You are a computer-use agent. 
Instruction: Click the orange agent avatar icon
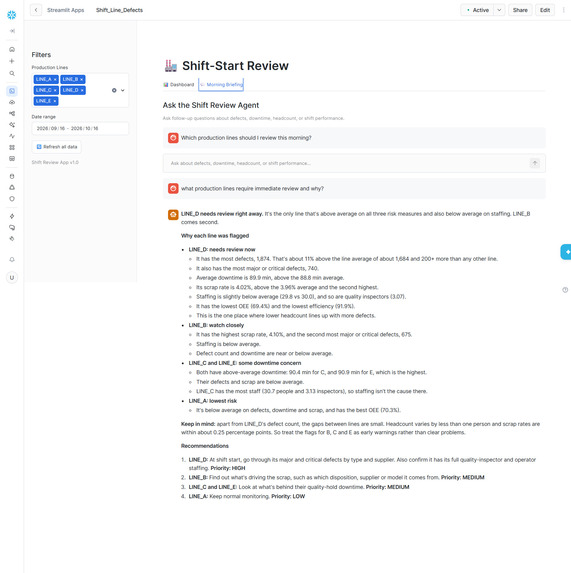click(x=173, y=215)
